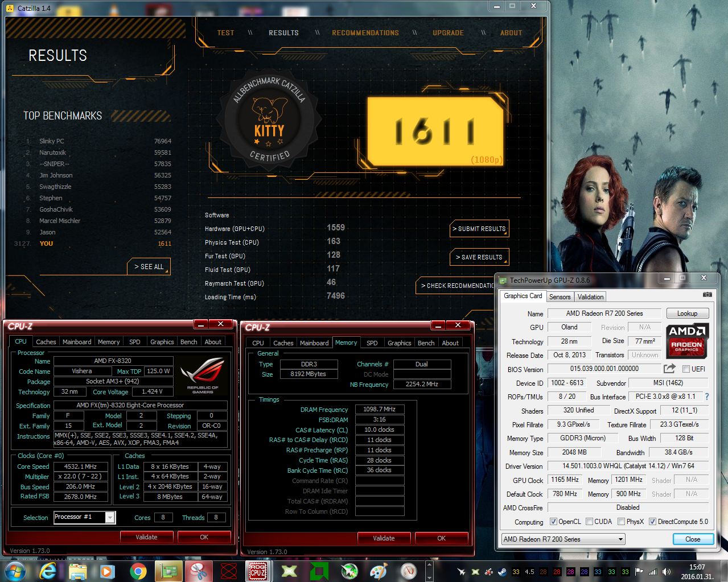Screen dimensions: 728x582
Task: Open the Bench tab in CPU-Z processor window
Action: [x=188, y=342]
